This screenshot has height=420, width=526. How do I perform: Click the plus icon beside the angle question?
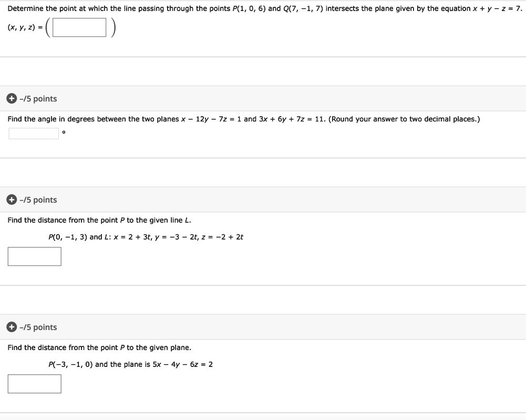11,98
